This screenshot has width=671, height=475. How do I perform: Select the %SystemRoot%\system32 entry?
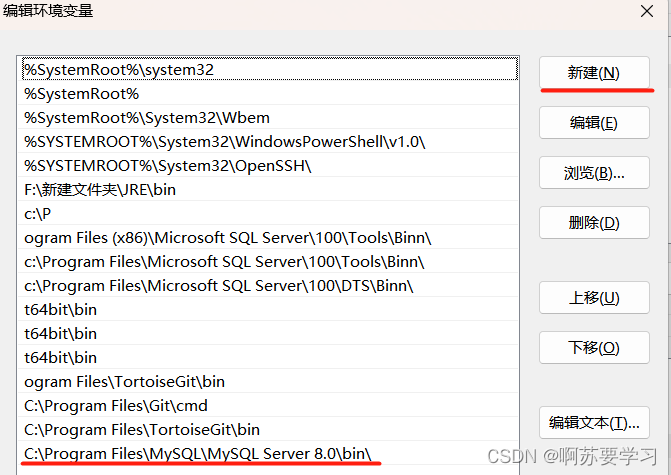[268, 70]
